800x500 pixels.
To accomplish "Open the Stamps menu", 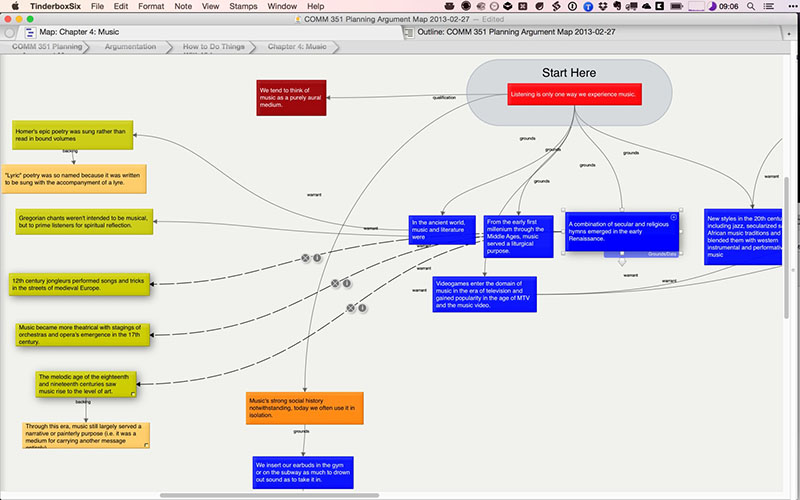I will pos(243,6).
